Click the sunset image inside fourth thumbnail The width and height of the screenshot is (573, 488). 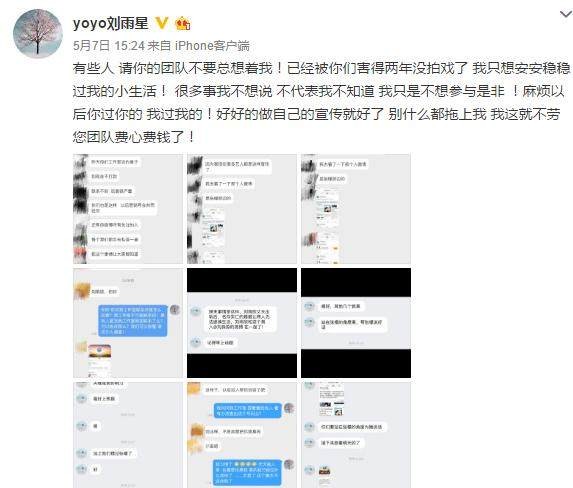click(x=100, y=351)
